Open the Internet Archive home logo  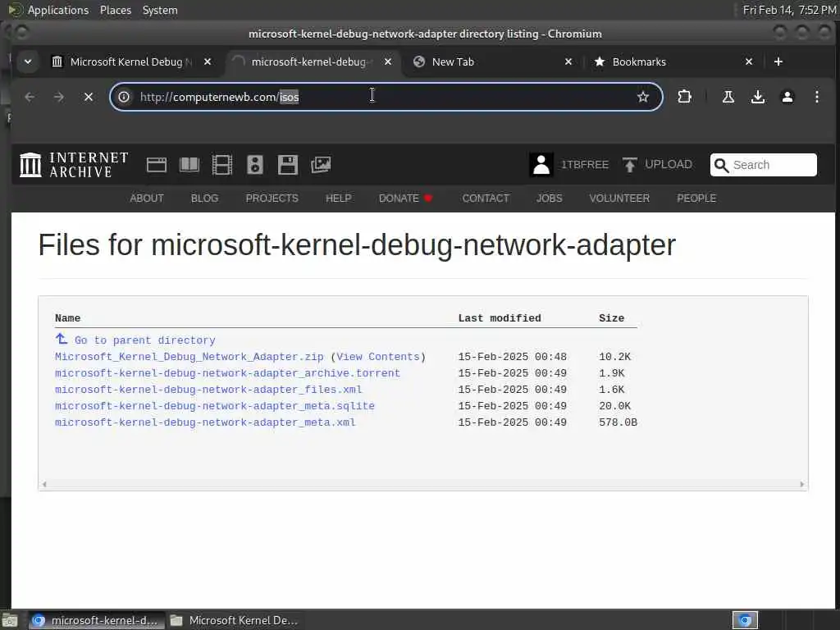[x=74, y=164]
